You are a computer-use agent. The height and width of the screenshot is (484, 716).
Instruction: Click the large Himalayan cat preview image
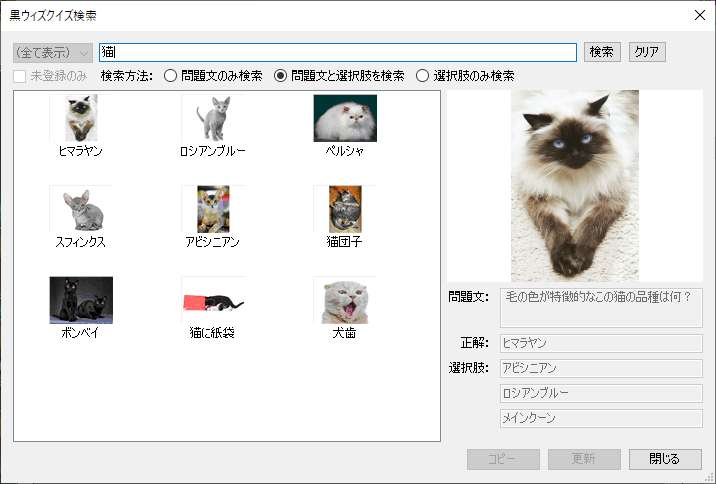(x=574, y=186)
